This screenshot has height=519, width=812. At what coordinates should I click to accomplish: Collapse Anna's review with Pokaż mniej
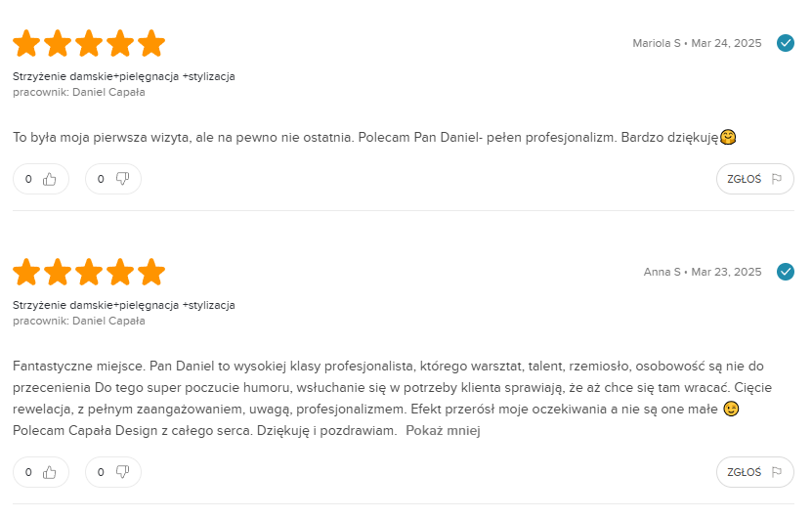pos(444,430)
